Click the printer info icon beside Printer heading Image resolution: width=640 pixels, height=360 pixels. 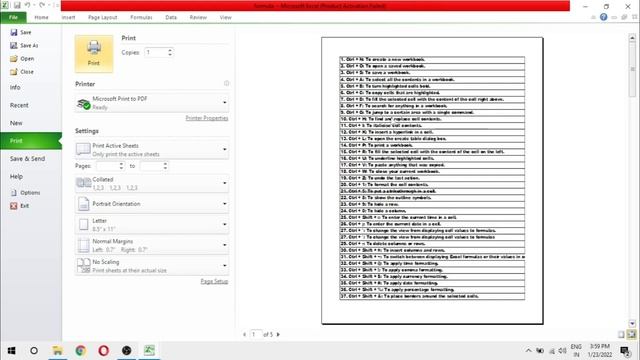tap(227, 83)
